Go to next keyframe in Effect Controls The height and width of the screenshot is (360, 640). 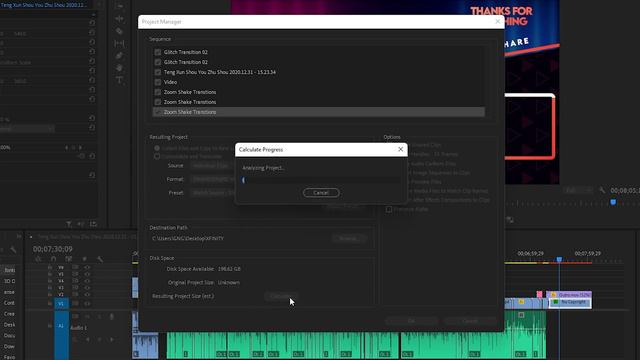[80, 147]
